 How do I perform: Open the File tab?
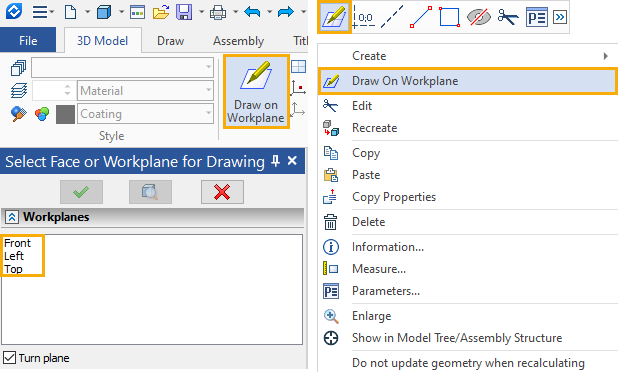pyautogui.click(x=28, y=40)
